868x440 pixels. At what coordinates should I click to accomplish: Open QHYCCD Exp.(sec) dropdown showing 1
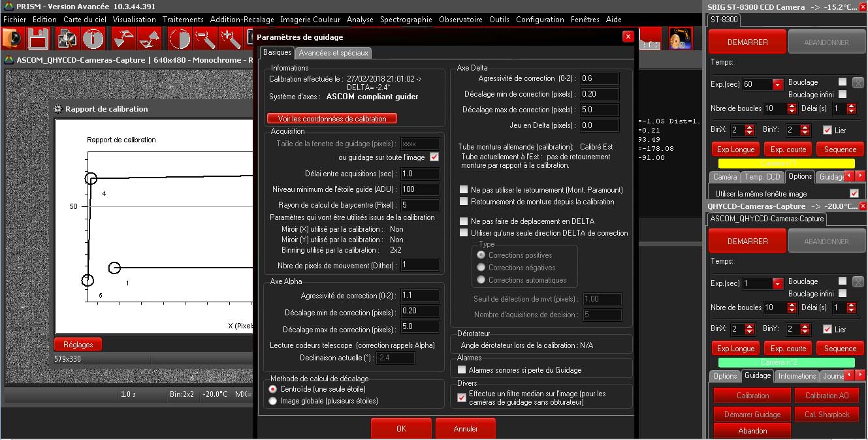(777, 284)
